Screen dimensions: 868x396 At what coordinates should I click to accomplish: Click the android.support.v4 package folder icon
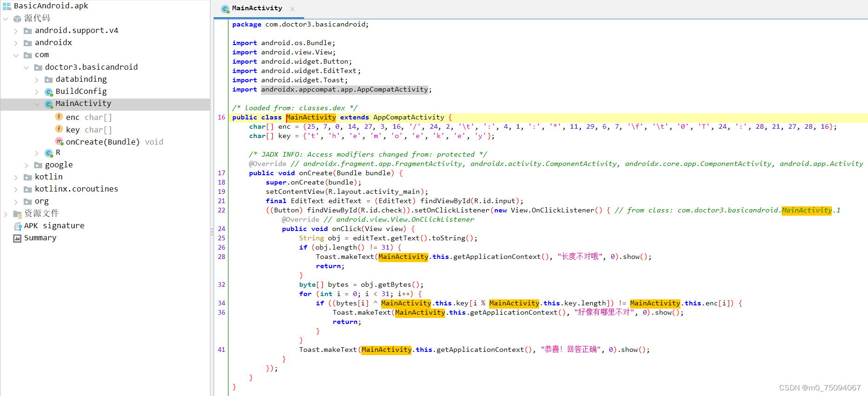[28, 31]
